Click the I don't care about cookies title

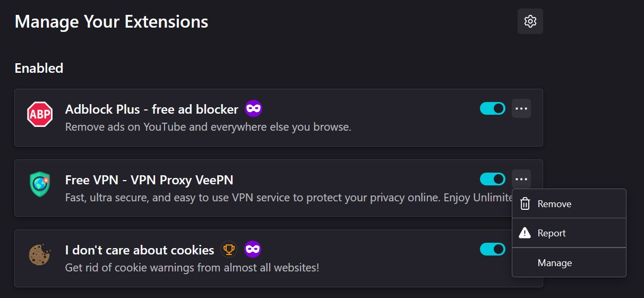[140, 250]
